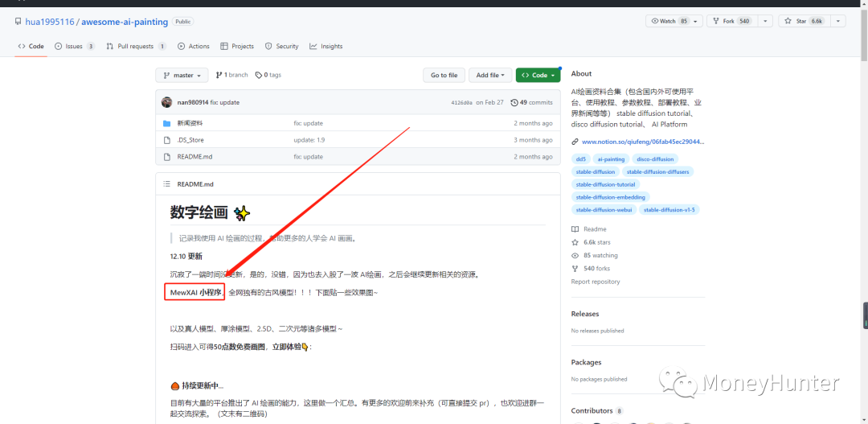Select the stable-diffusion-v1-5 topic tag
Screen dimensions: 868x424
669,210
